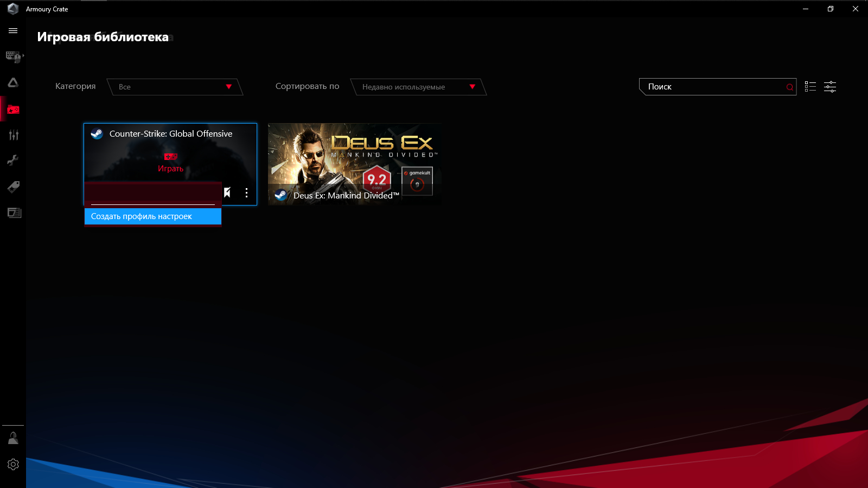Screen dimensions: 868x488
Task: Click the Категория label
Action: pos(75,86)
